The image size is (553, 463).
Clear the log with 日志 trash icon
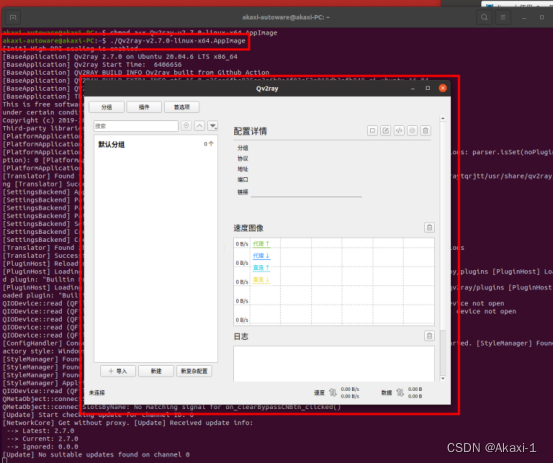point(429,336)
